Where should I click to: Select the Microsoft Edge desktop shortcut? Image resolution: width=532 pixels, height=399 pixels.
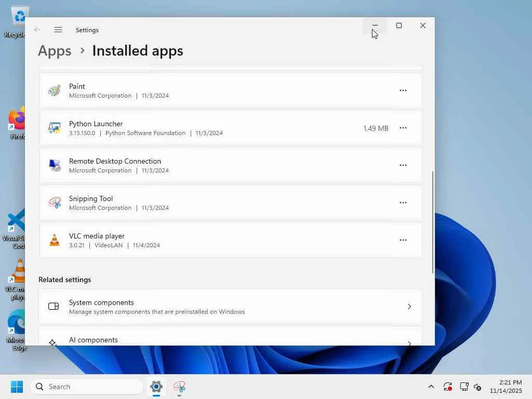coord(16,331)
